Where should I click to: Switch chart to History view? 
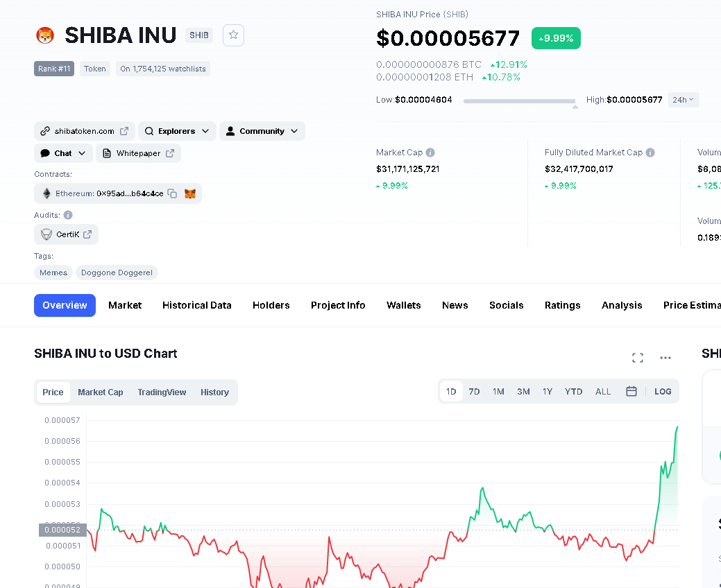point(214,392)
